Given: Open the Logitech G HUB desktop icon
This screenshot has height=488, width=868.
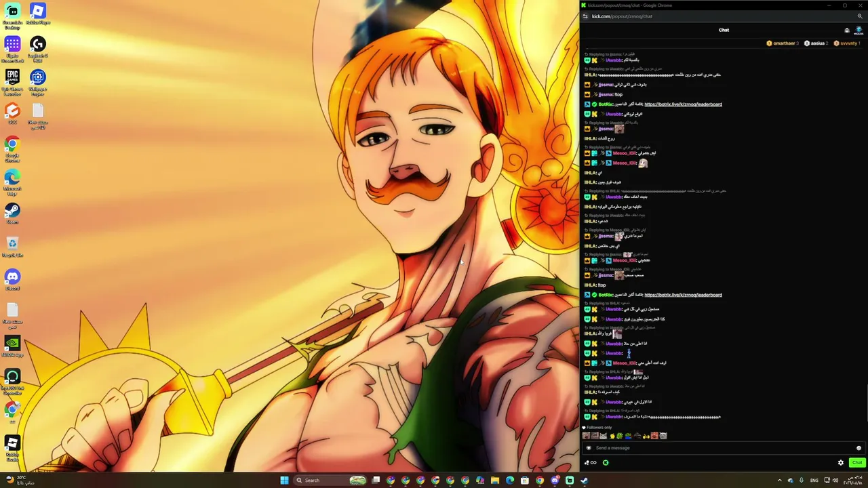Looking at the screenshot, I should click(x=38, y=49).
